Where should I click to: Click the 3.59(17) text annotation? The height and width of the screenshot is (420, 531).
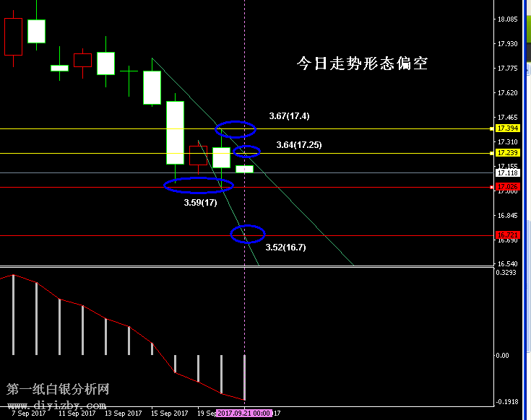(199, 203)
